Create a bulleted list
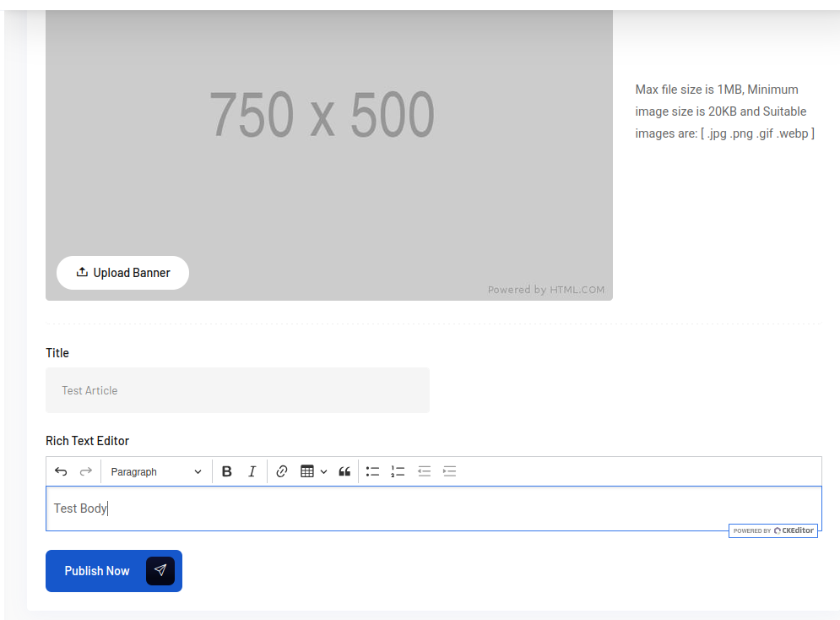The image size is (840, 620). 373,471
